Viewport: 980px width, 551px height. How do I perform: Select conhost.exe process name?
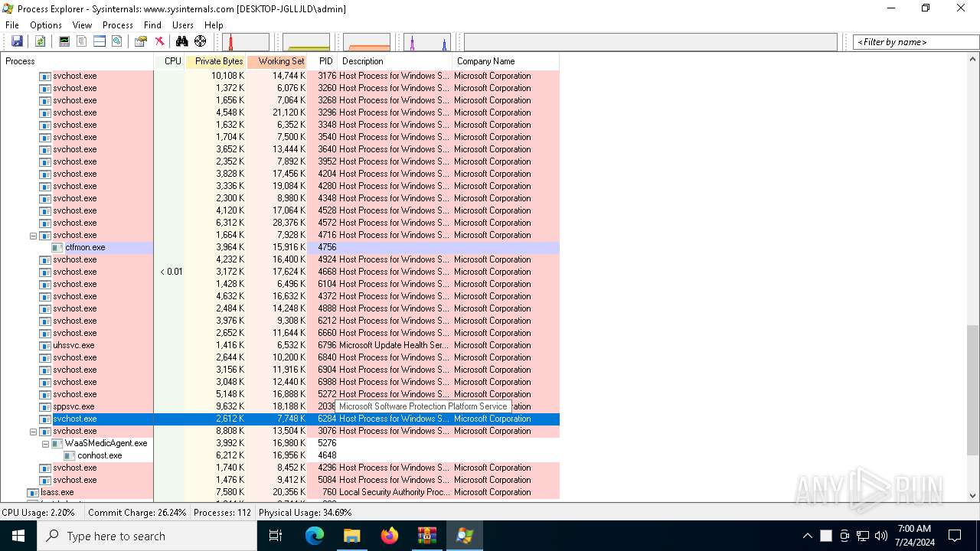100,456
